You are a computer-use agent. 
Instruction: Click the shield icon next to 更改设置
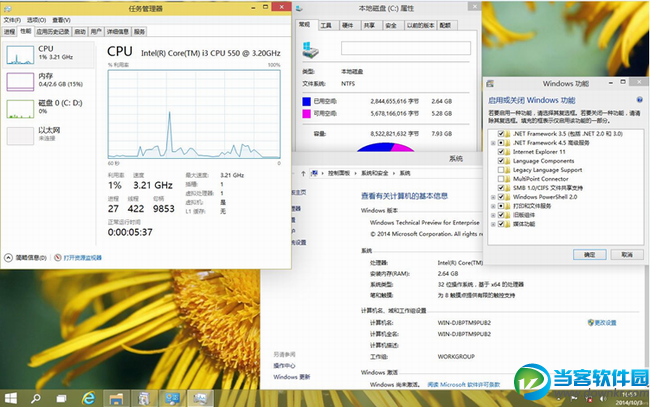click(591, 322)
